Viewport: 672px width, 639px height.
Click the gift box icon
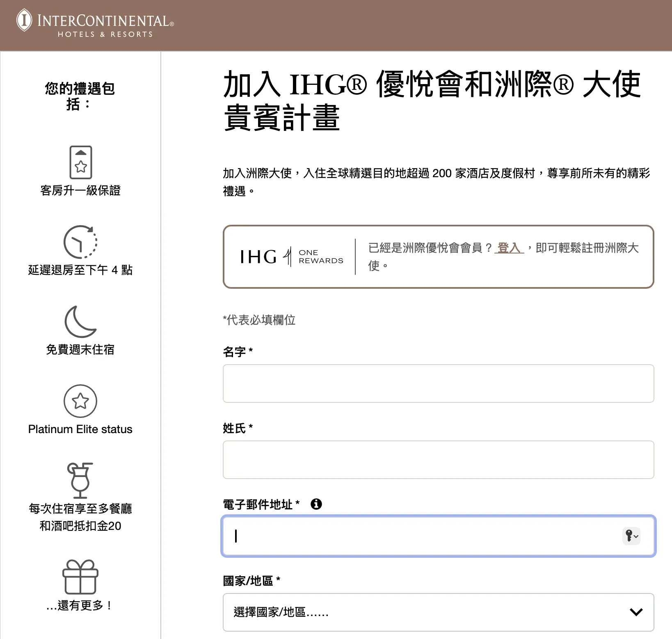click(x=80, y=577)
